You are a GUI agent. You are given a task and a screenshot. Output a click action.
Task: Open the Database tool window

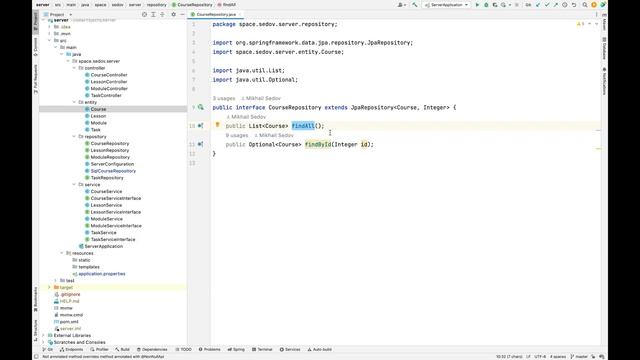(604, 48)
